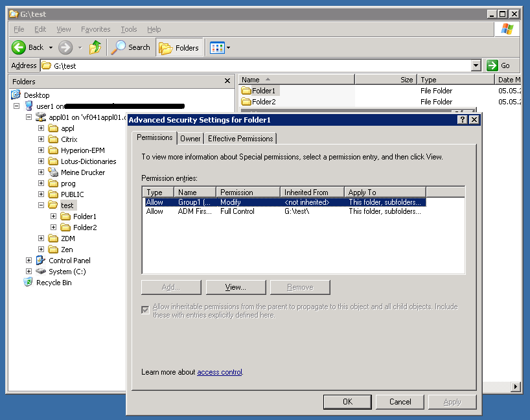Click the Search magnifier toolbar button
The image size is (530, 420).
point(130,47)
